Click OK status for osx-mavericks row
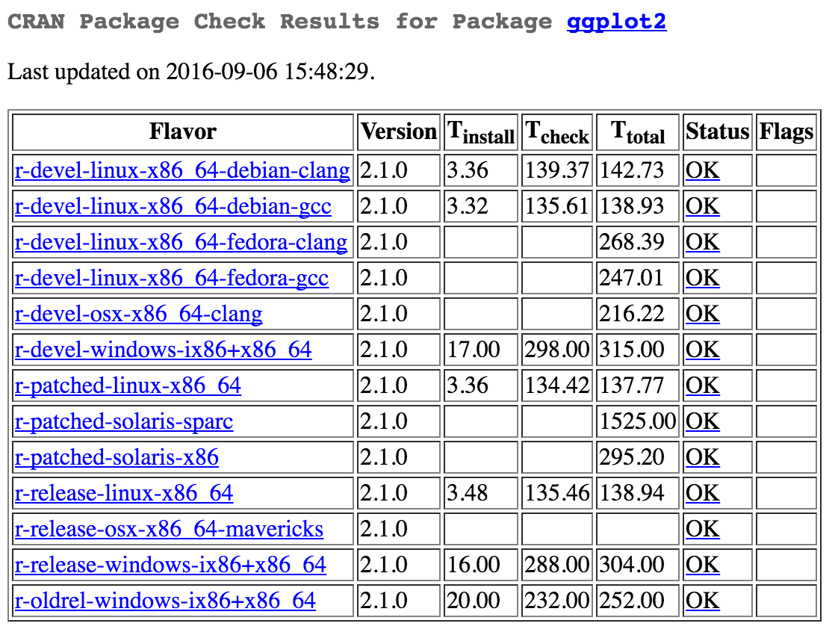Image resolution: width=838 pixels, height=644 pixels. [x=703, y=528]
